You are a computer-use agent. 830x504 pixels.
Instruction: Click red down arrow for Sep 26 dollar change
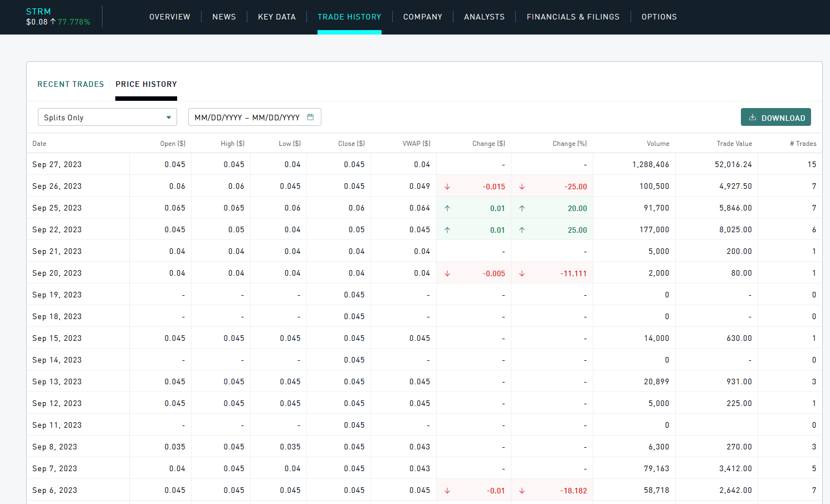point(447,187)
